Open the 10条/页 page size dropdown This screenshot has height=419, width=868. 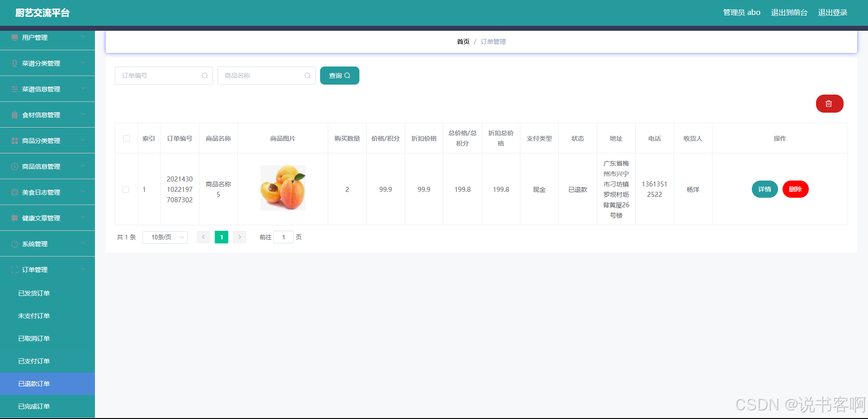tap(165, 237)
